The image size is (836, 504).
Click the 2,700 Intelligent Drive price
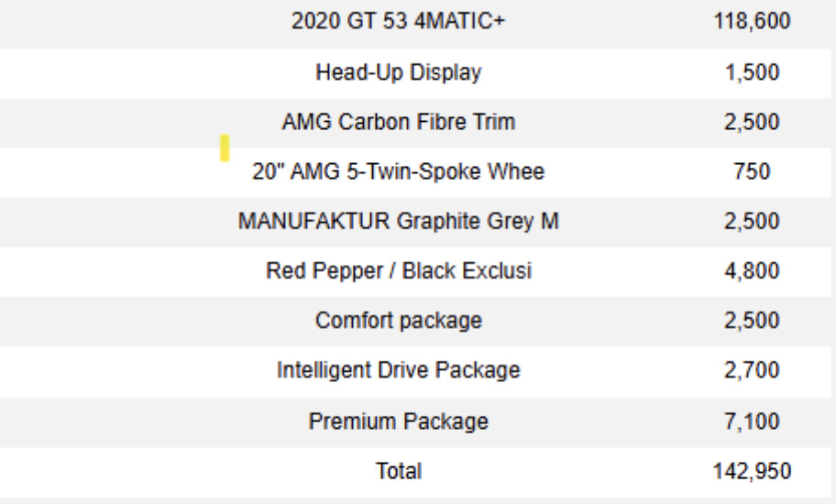pos(752,370)
